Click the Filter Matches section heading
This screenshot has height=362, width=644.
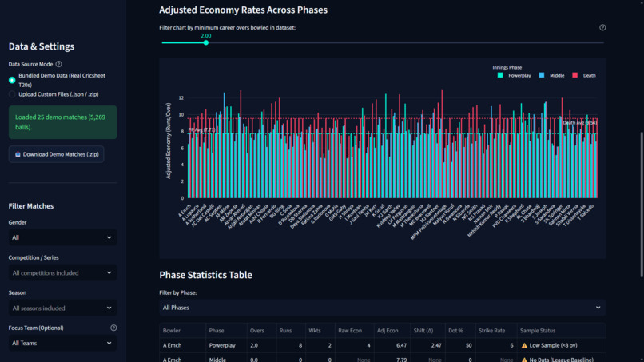tap(31, 206)
